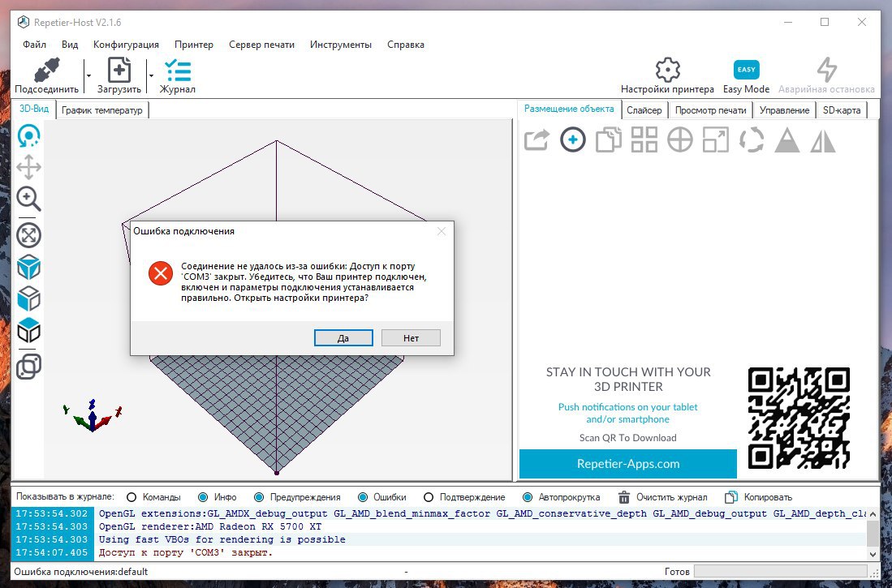The image size is (892, 588).
Task: Click the mirror object icon
Action: pos(823,139)
